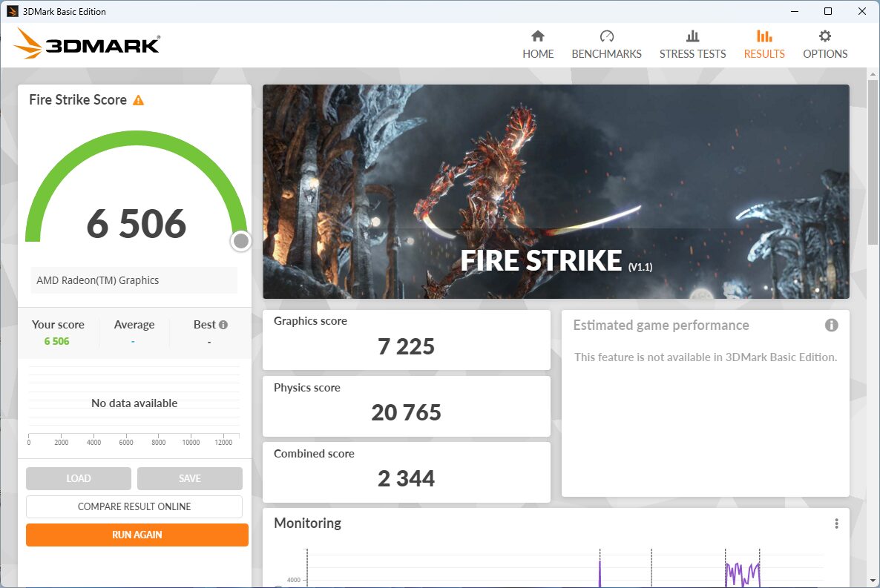Click the Fire Strike banner image

556,191
